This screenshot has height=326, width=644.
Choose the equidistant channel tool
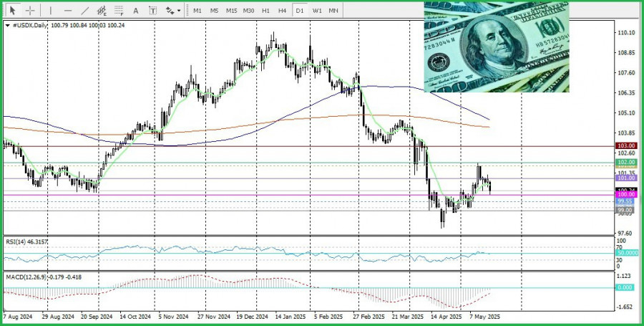(102, 11)
